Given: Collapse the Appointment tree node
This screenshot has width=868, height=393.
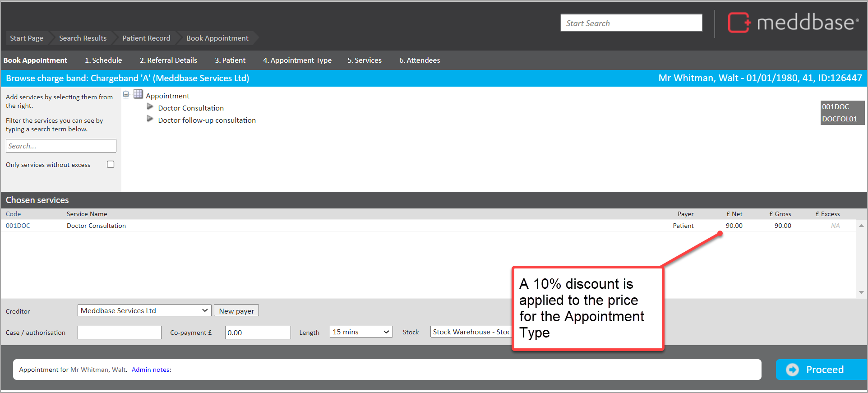Looking at the screenshot, I should point(126,94).
